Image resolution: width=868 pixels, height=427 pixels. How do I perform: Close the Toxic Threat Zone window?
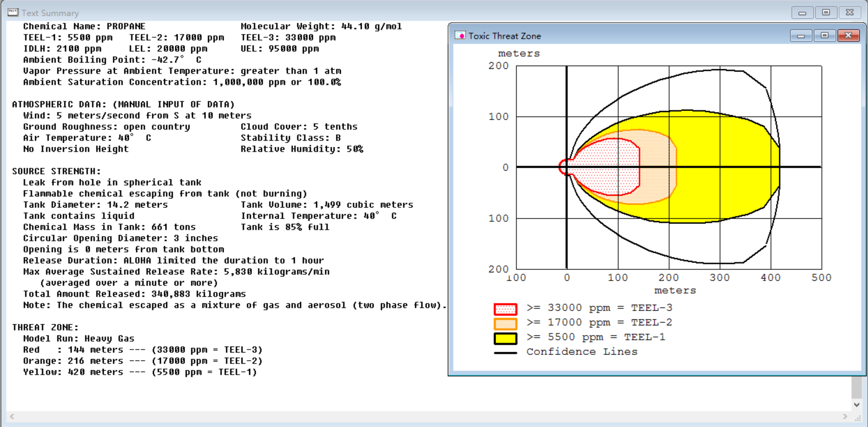click(x=848, y=36)
